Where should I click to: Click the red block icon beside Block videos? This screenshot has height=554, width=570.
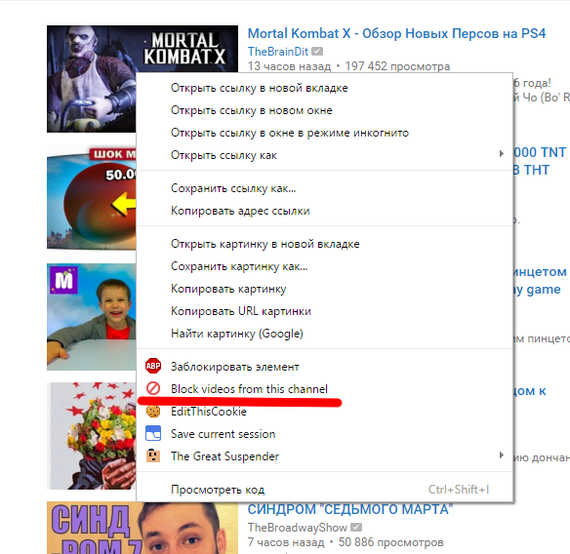153,388
